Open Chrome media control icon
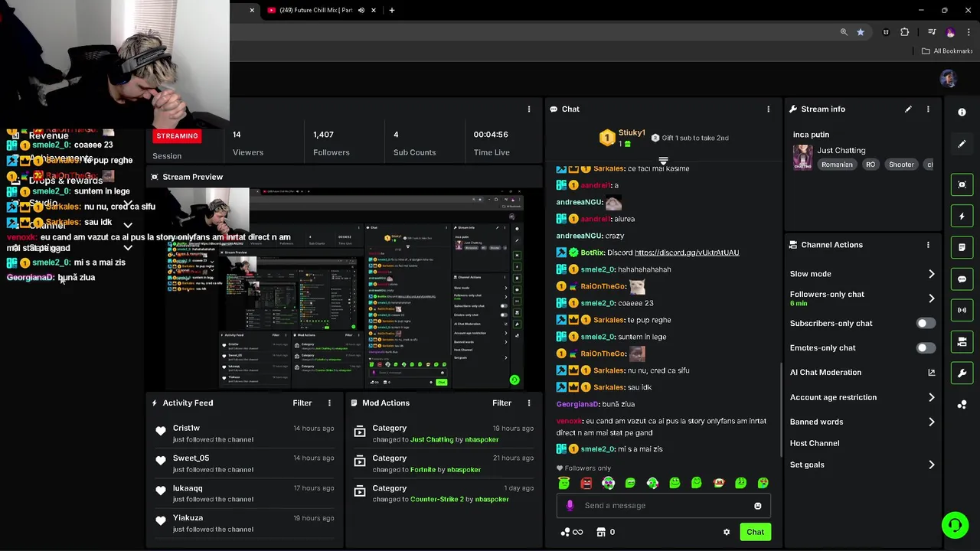This screenshot has width=980, height=551. (x=932, y=32)
